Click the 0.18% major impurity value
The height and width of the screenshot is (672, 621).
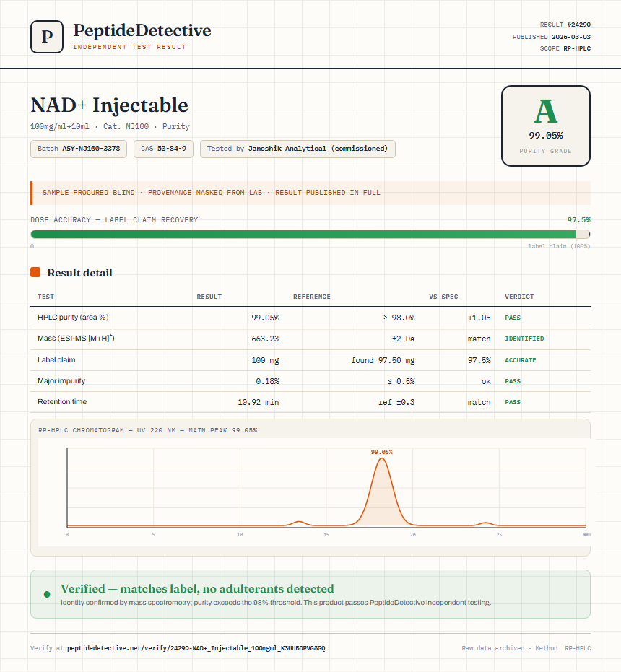pyautogui.click(x=268, y=381)
